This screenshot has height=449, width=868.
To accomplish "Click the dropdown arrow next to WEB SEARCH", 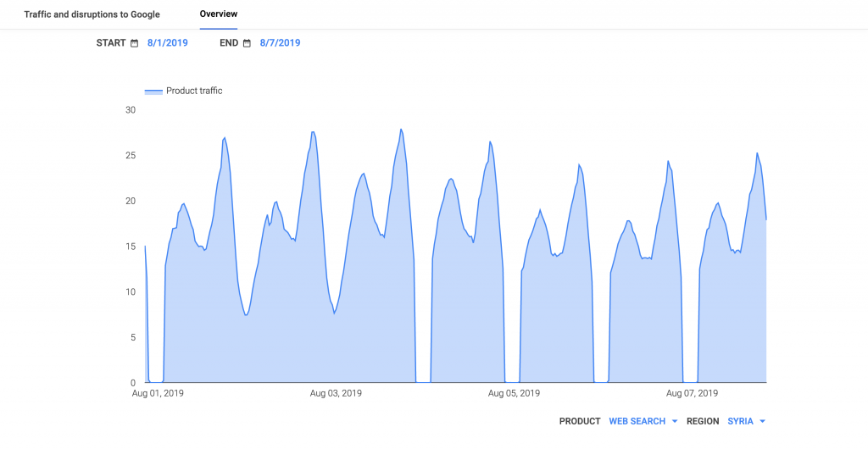I will click(674, 421).
